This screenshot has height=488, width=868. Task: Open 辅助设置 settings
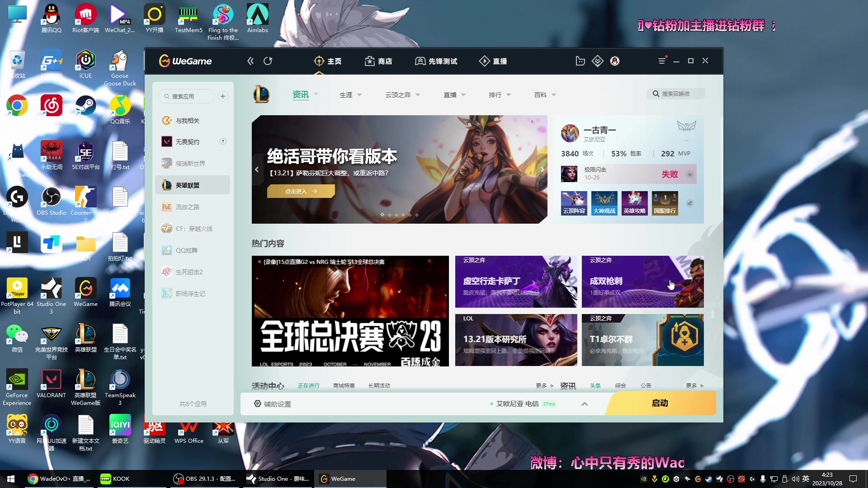pyautogui.click(x=273, y=404)
